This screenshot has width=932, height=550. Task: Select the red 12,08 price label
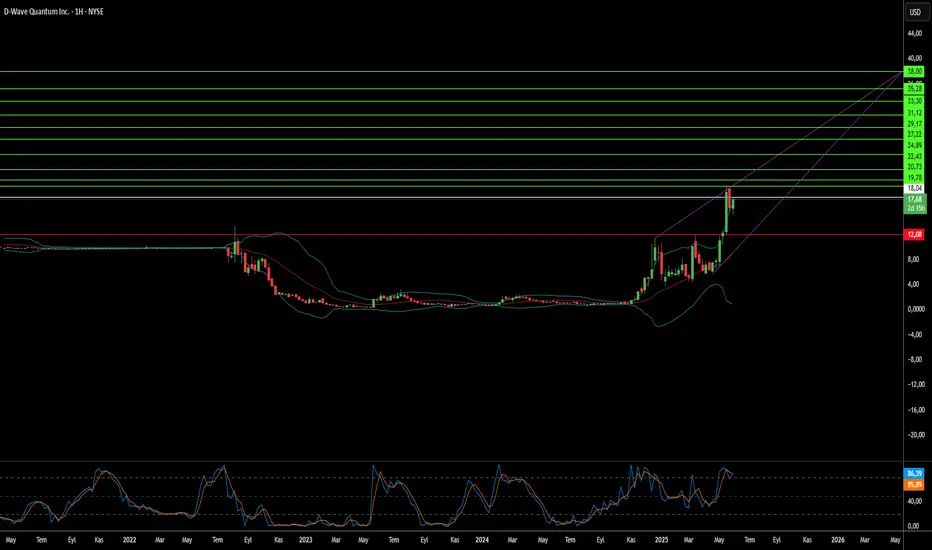click(x=914, y=235)
